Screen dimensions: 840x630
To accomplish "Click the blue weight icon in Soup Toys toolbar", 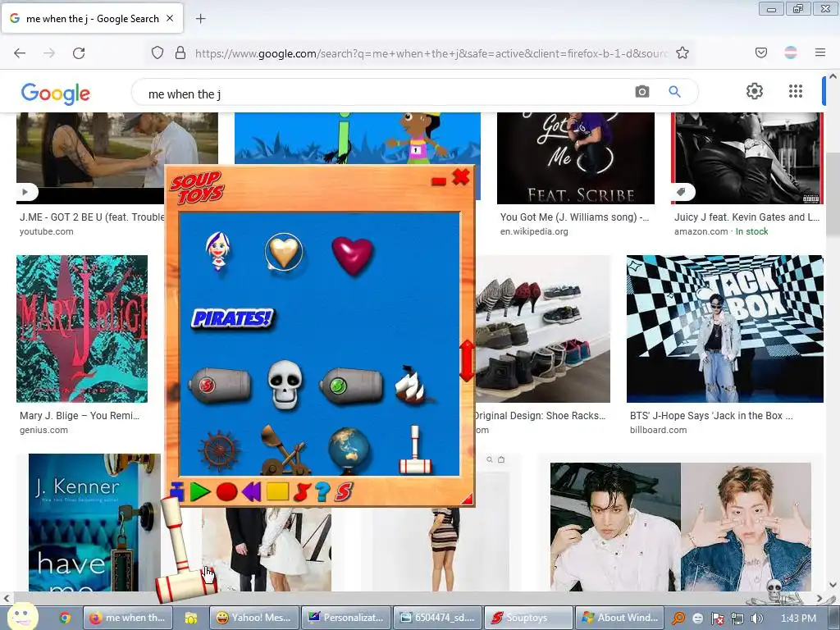I will [177, 491].
